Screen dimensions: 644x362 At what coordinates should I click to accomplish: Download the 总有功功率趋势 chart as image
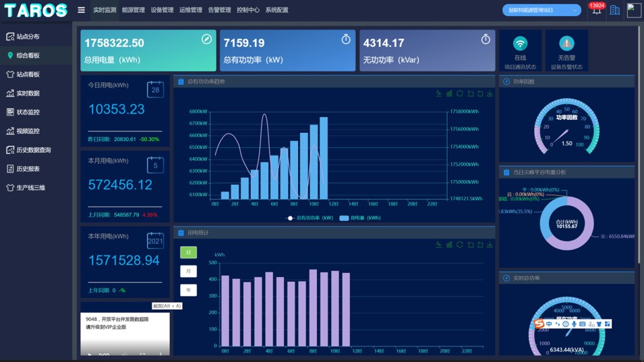490,94
